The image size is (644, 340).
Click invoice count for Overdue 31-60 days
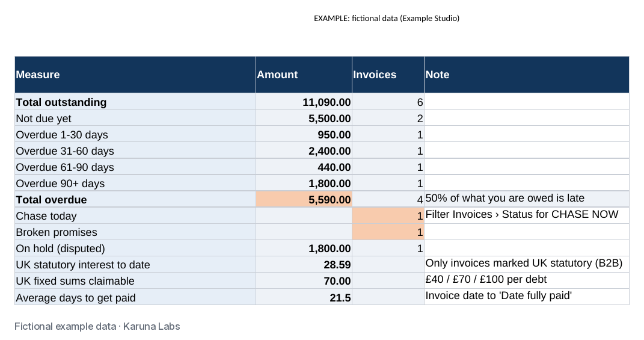388,150
